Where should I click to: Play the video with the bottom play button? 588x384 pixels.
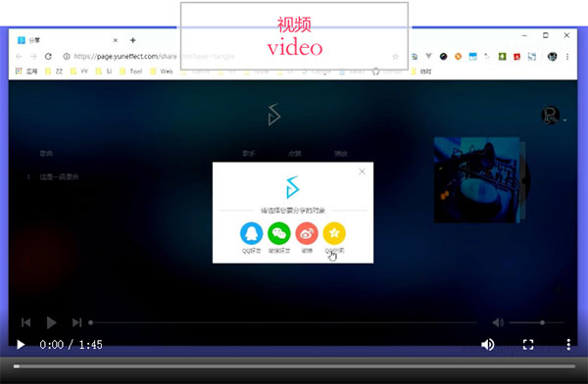point(21,344)
